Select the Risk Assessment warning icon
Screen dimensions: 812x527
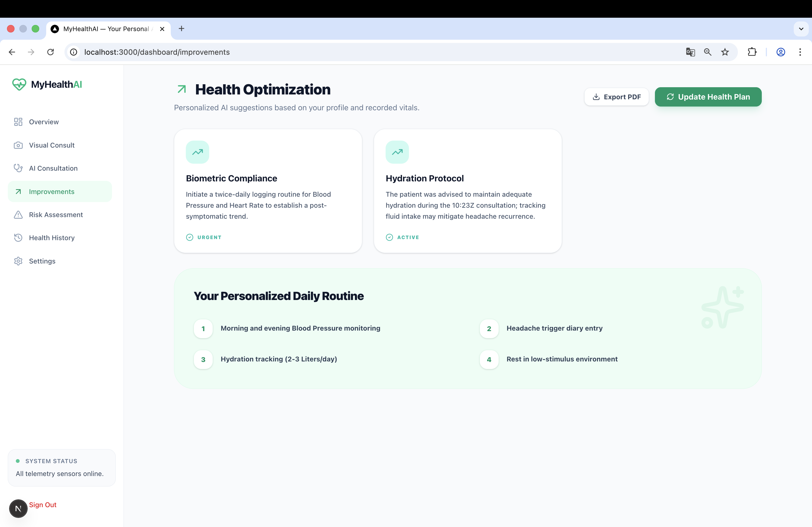18,215
